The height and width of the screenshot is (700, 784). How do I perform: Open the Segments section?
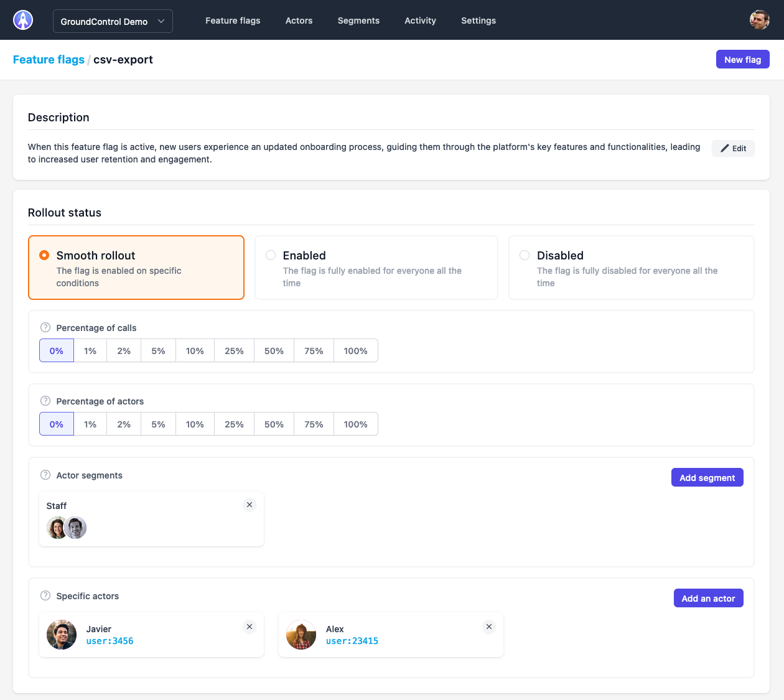pyautogui.click(x=358, y=21)
